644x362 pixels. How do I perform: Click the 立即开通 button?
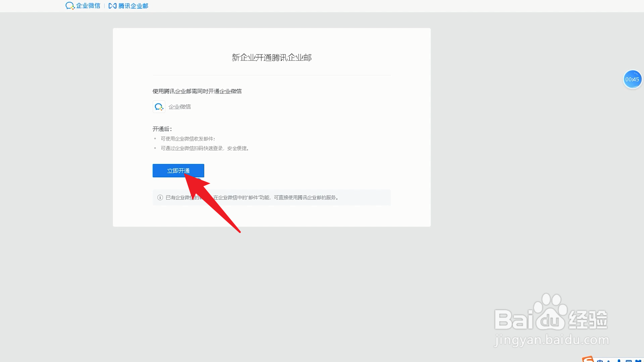tap(178, 170)
